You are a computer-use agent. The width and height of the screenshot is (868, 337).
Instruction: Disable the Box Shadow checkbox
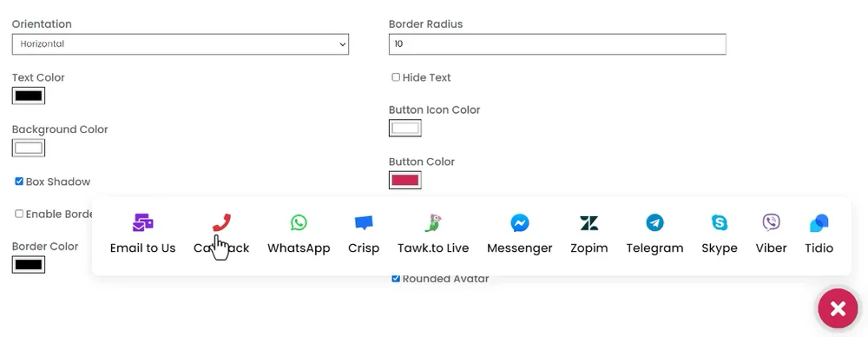point(19,182)
